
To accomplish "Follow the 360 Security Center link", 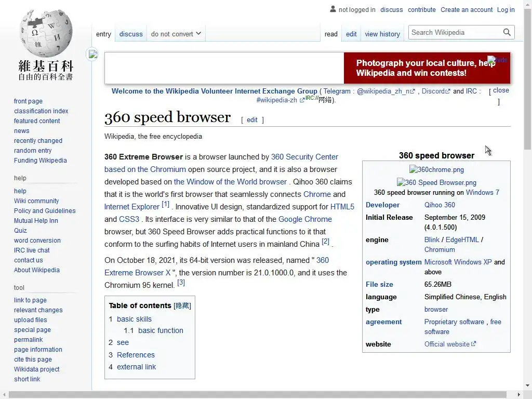I will (304, 157).
